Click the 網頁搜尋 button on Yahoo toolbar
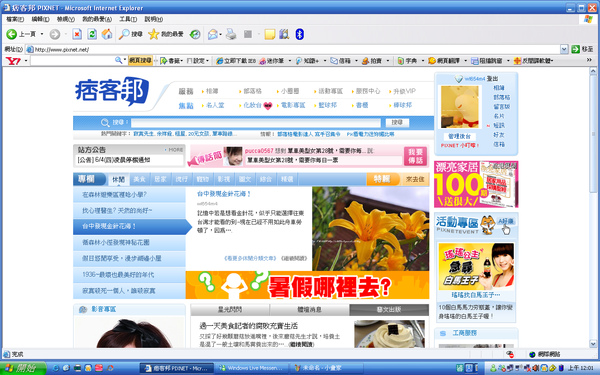Screen dimensions: 600x375 tap(140, 60)
